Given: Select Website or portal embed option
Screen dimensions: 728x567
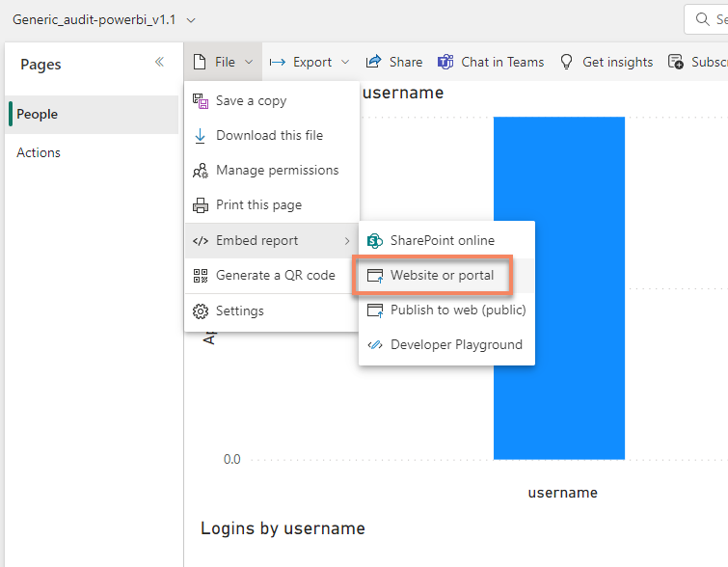Looking at the screenshot, I should (442, 276).
